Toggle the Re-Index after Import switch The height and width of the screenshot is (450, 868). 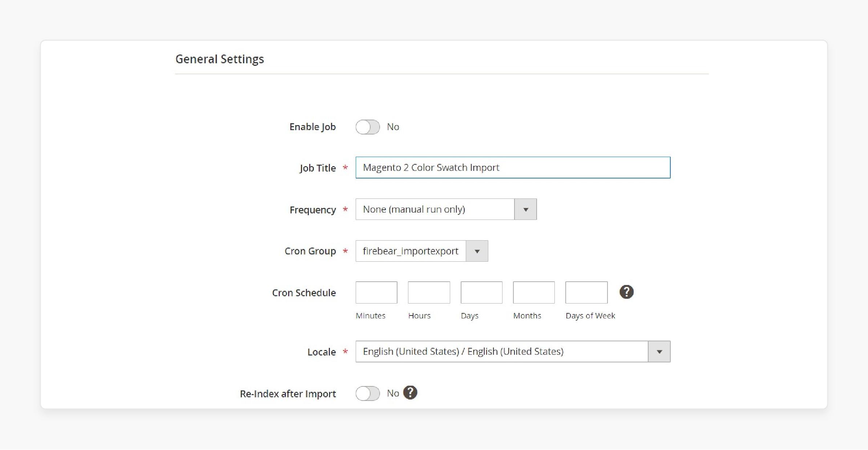pos(367,393)
